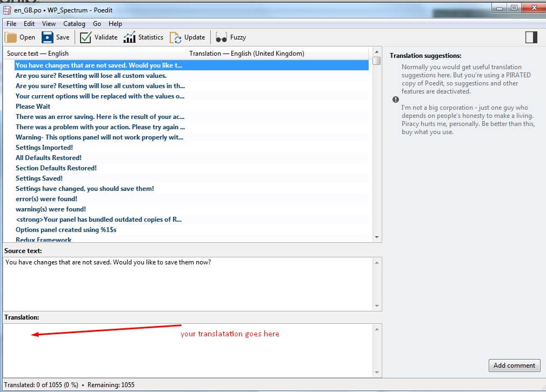Open the Catalog menu
546x392 pixels.
click(74, 24)
